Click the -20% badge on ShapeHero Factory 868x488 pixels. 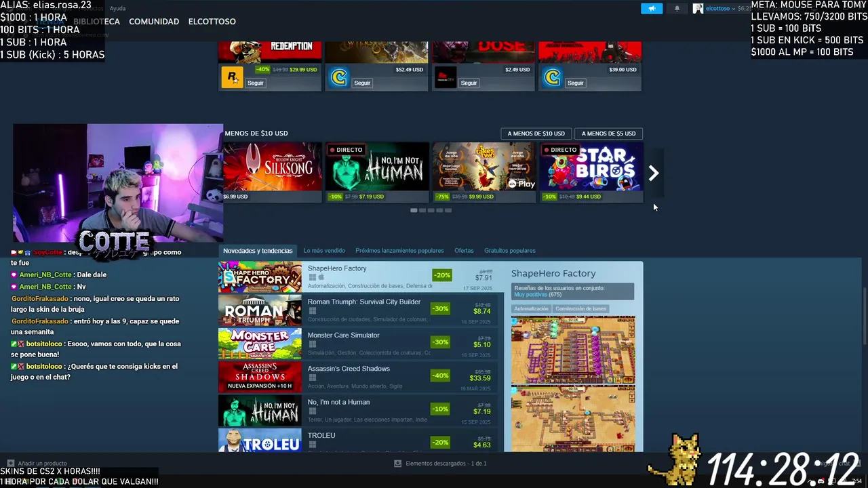(x=441, y=275)
